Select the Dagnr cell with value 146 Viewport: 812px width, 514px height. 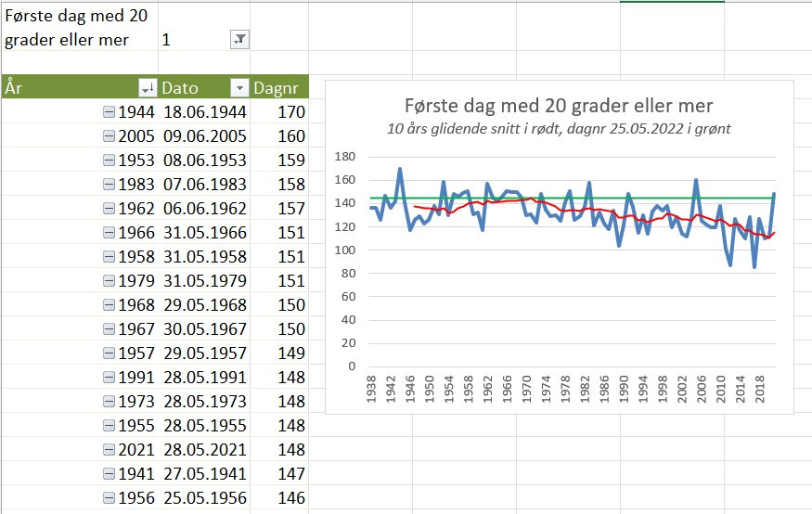click(279, 498)
